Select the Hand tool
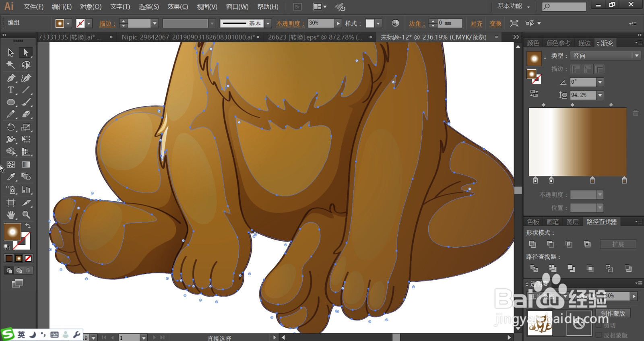644x341 pixels. 11,215
